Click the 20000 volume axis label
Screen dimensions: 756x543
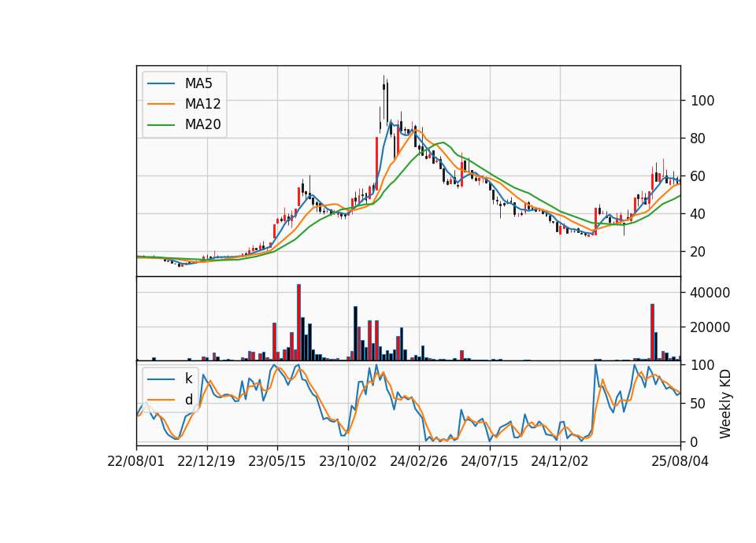[710, 327]
